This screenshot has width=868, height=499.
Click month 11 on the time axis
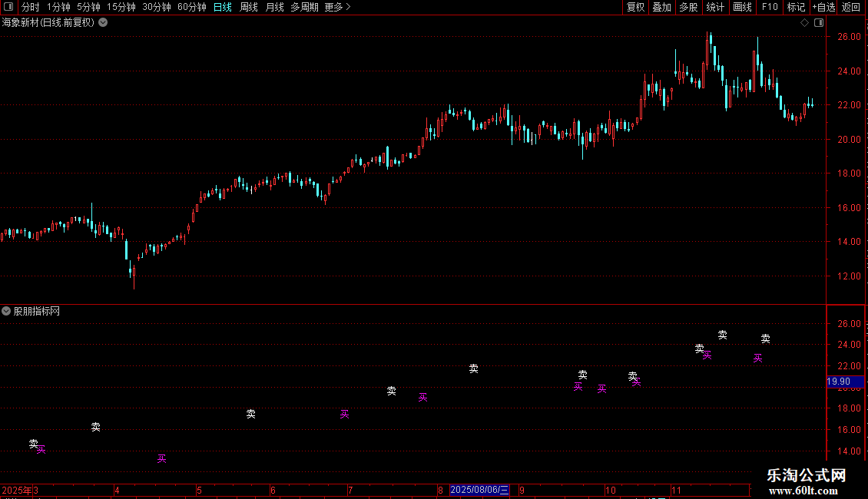(676, 490)
